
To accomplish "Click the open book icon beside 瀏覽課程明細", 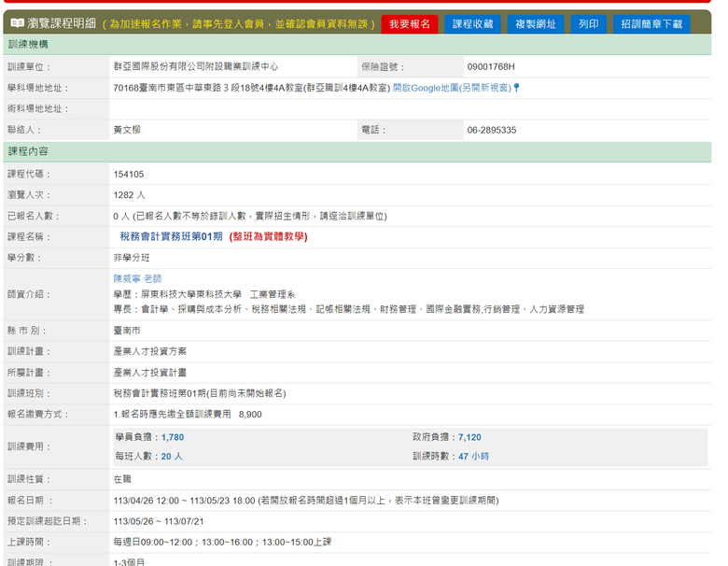I will click(17, 23).
